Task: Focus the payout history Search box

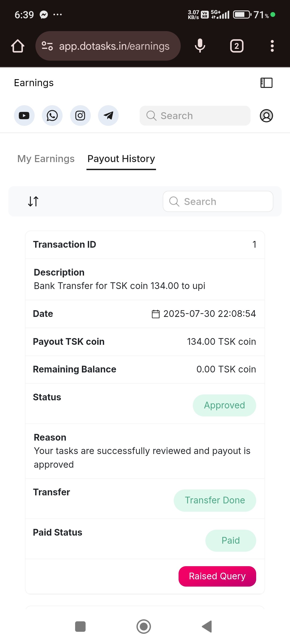Action: [x=218, y=201]
